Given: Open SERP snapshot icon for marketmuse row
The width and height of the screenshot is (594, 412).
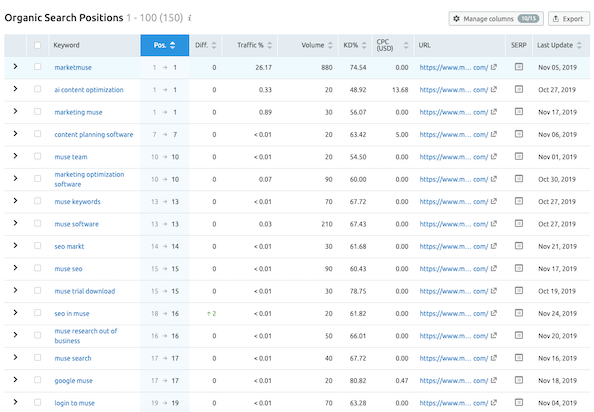Looking at the screenshot, I should tap(519, 67).
